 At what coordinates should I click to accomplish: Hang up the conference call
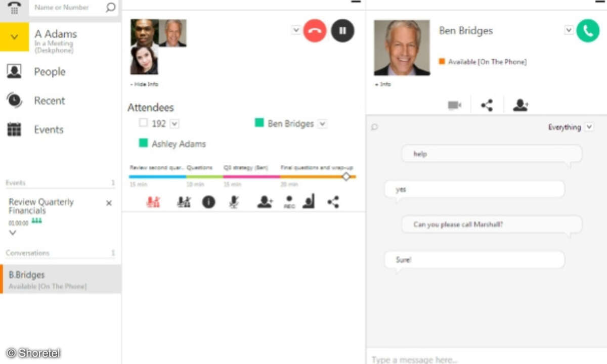pos(315,30)
